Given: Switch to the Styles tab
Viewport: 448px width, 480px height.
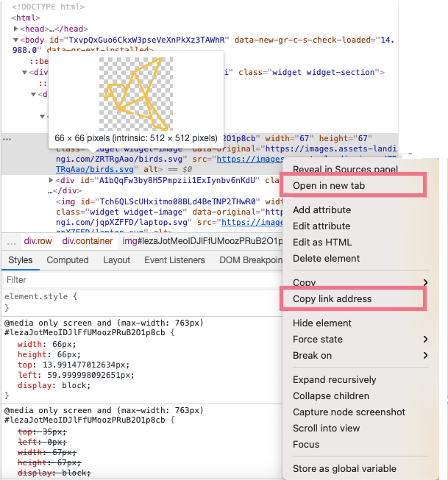Looking at the screenshot, I should click(x=20, y=260).
